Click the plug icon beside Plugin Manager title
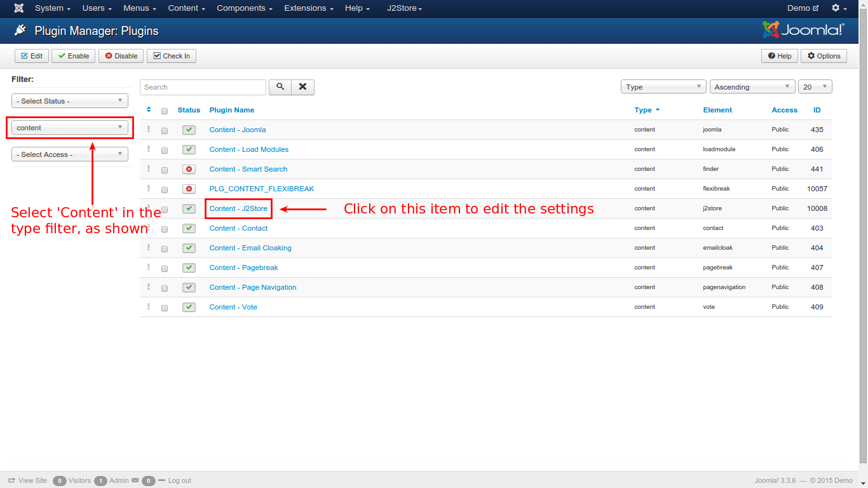Viewport: 868px width, 488px height. (x=20, y=30)
